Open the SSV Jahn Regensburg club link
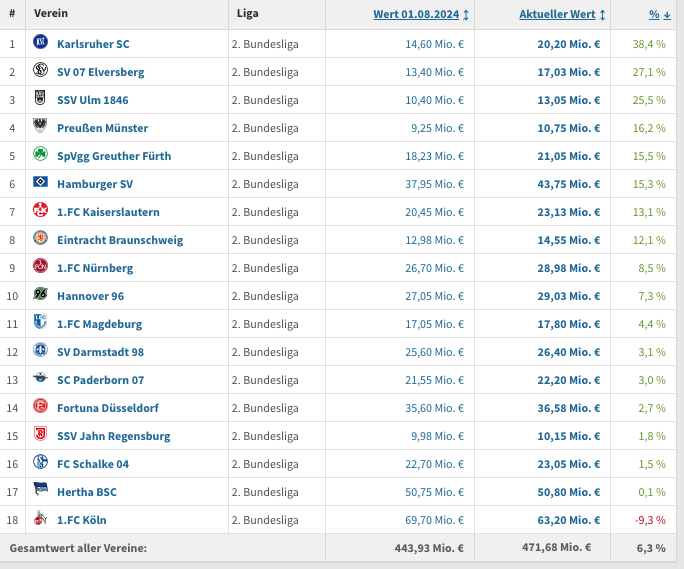Image resolution: width=684 pixels, height=569 pixels. click(114, 436)
